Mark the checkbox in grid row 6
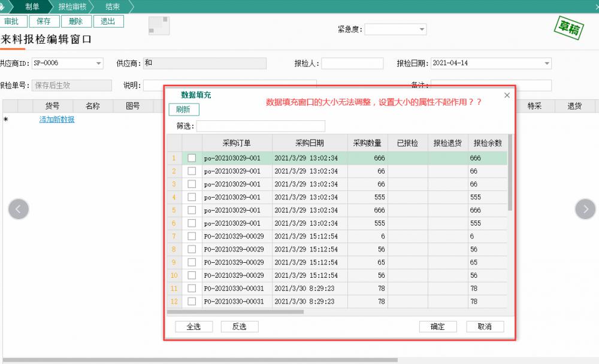Image resolution: width=599 pixels, height=364 pixels. coord(192,223)
